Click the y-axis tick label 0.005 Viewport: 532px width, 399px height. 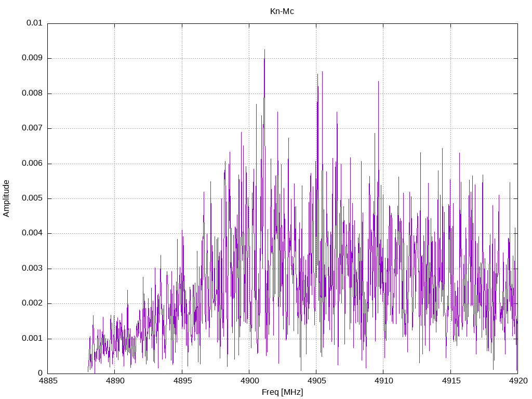pyautogui.click(x=32, y=198)
